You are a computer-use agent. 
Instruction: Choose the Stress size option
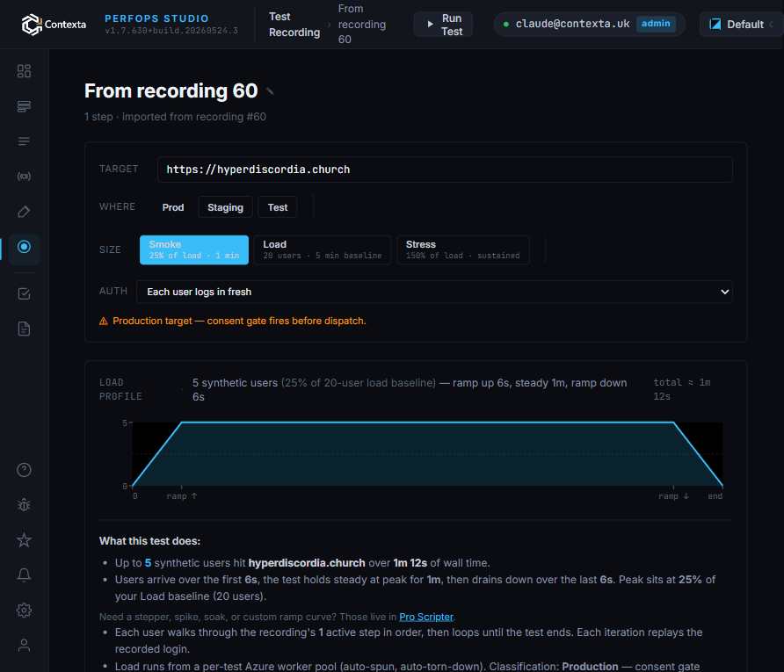pos(463,249)
